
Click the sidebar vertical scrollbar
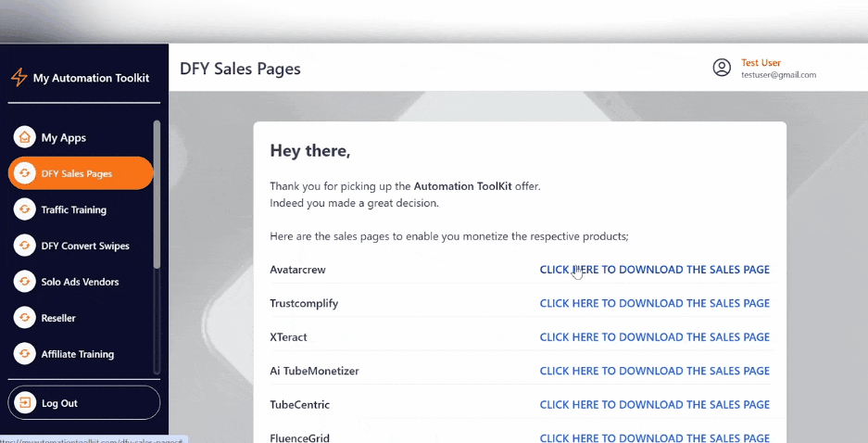click(x=157, y=194)
